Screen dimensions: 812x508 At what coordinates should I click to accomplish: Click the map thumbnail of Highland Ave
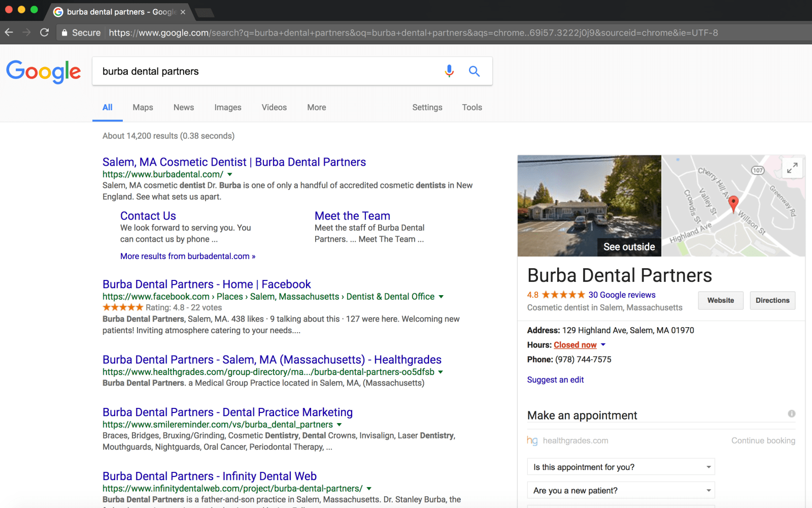pyautogui.click(x=733, y=206)
